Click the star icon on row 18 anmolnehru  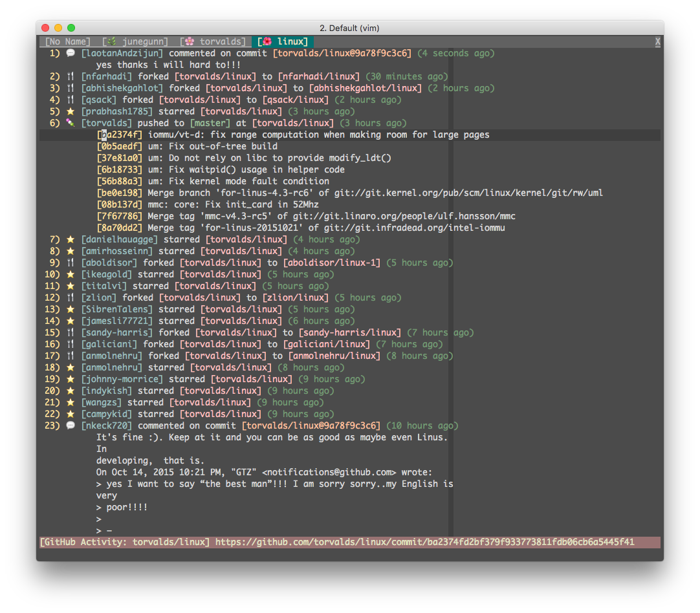click(x=71, y=367)
